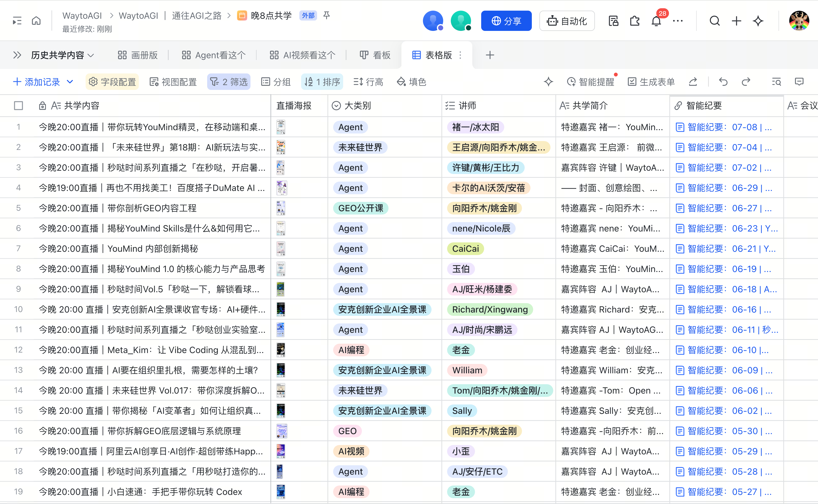Image resolution: width=818 pixels, height=504 pixels.
Task: Open 大类别 column header menu
Action: click(385, 106)
